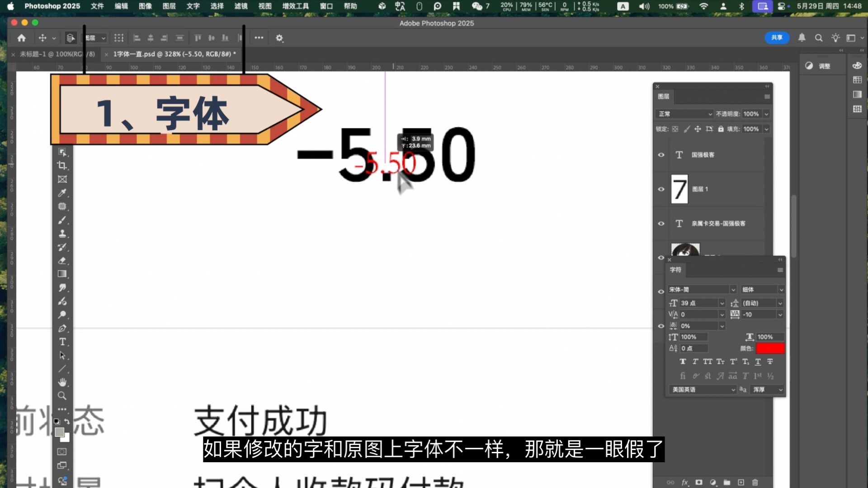Hide the 亲属卡交易-国强极客 layer
This screenshot has width=868, height=488.
pos(661,224)
